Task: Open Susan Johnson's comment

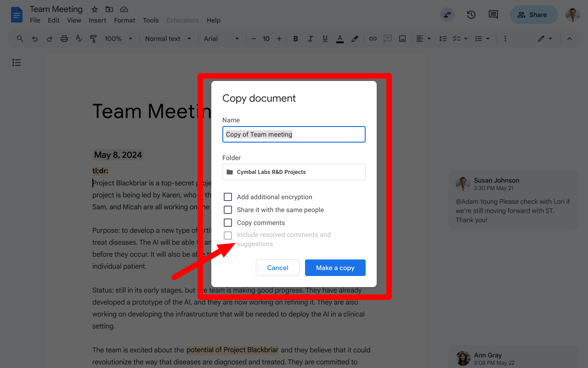Action: (x=514, y=200)
